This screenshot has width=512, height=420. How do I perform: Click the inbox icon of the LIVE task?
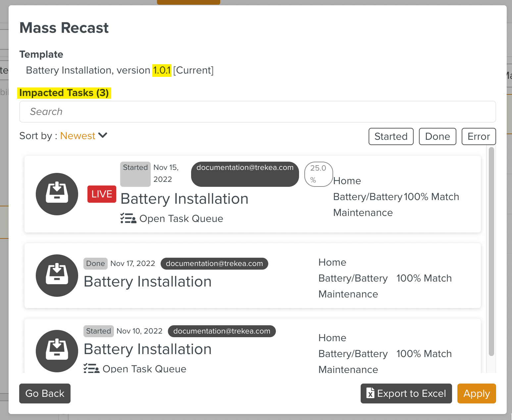[57, 194]
